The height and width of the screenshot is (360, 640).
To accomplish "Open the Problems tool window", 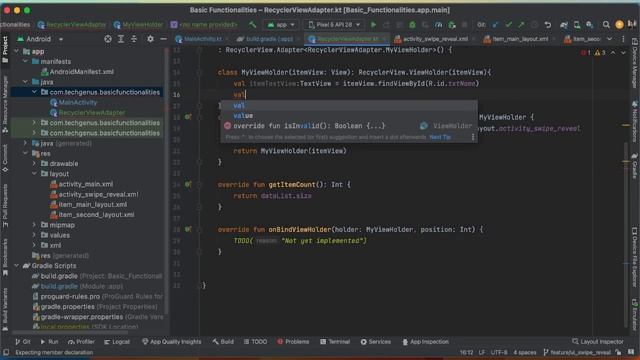I will point(293,342).
